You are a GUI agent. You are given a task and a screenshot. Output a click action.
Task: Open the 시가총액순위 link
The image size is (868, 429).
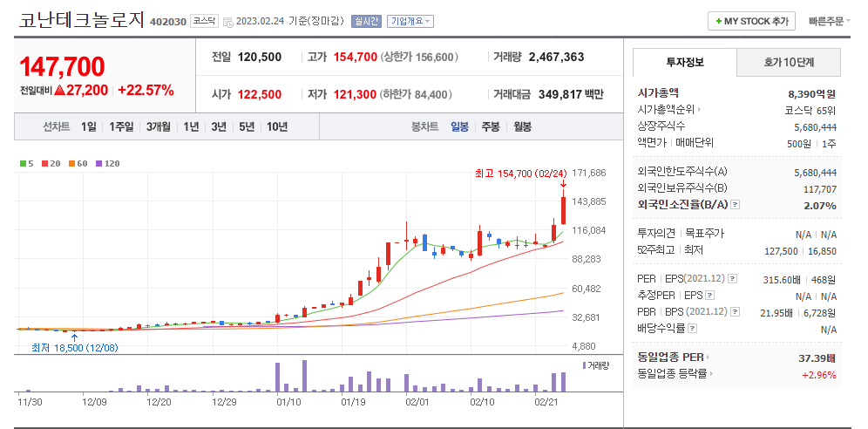coord(667,110)
